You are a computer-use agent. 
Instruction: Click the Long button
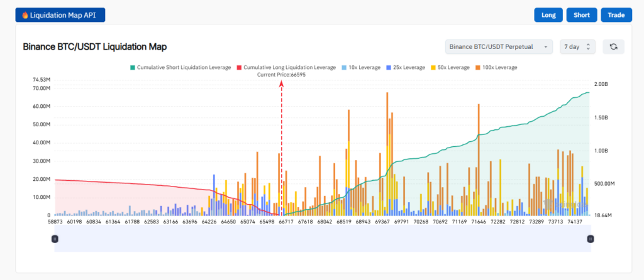pyautogui.click(x=548, y=15)
